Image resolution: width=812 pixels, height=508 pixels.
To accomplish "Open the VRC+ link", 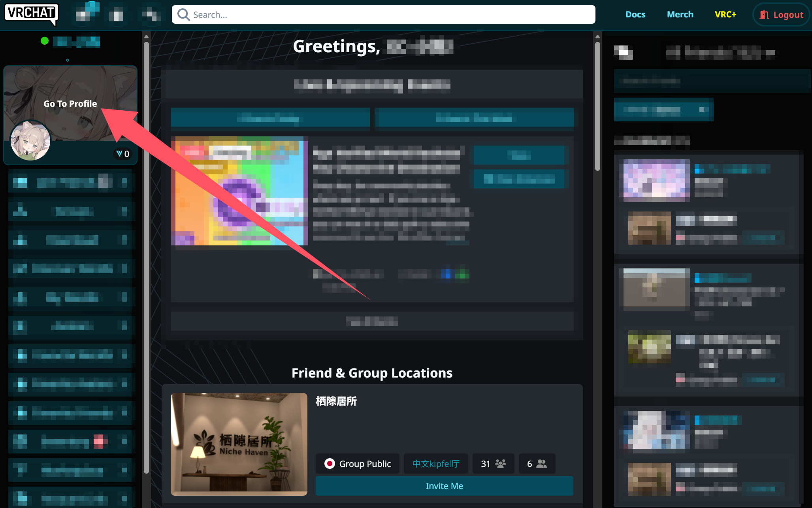I will [725, 15].
